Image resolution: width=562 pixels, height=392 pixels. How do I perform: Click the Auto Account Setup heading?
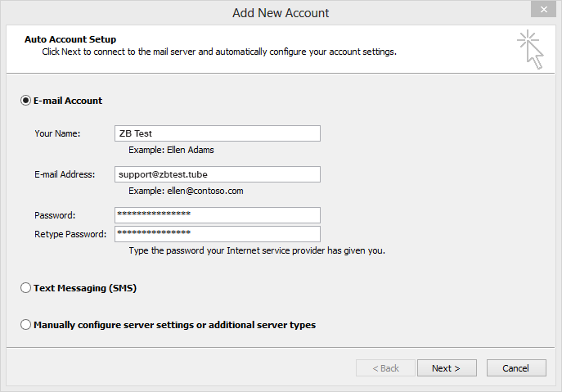[70, 39]
